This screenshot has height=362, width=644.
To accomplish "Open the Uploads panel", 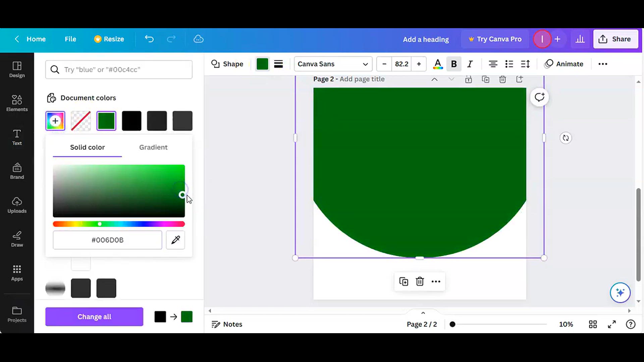I will point(17,205).
